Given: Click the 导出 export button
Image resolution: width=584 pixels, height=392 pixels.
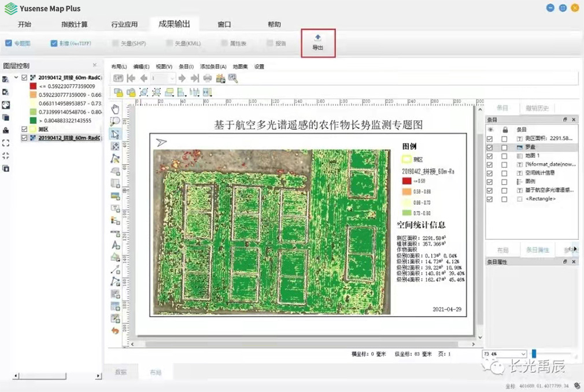Looking at the screenshot, I should [x=317, y=43].
